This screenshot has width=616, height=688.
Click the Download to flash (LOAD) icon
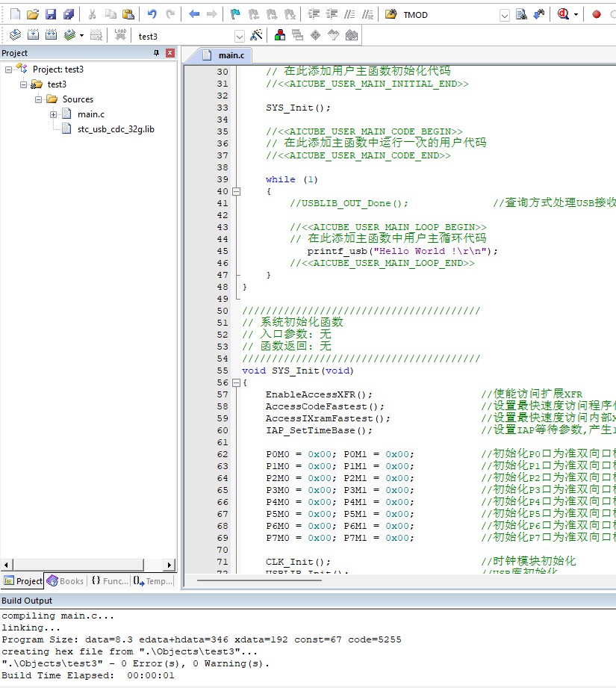tap(120, 35)
